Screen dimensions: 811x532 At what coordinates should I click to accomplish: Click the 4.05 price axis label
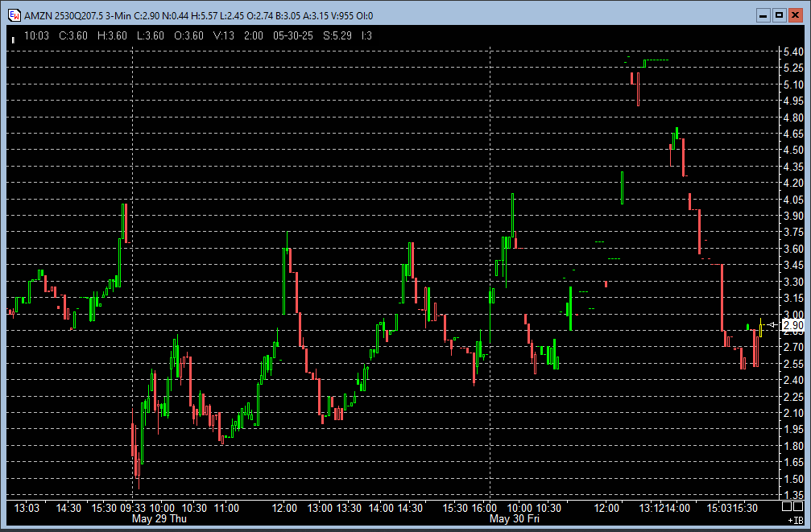click(x=793, y=200)
